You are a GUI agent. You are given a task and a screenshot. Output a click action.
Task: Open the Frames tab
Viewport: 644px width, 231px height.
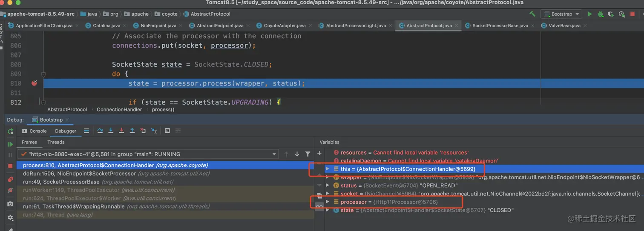(x=29, y=142)
